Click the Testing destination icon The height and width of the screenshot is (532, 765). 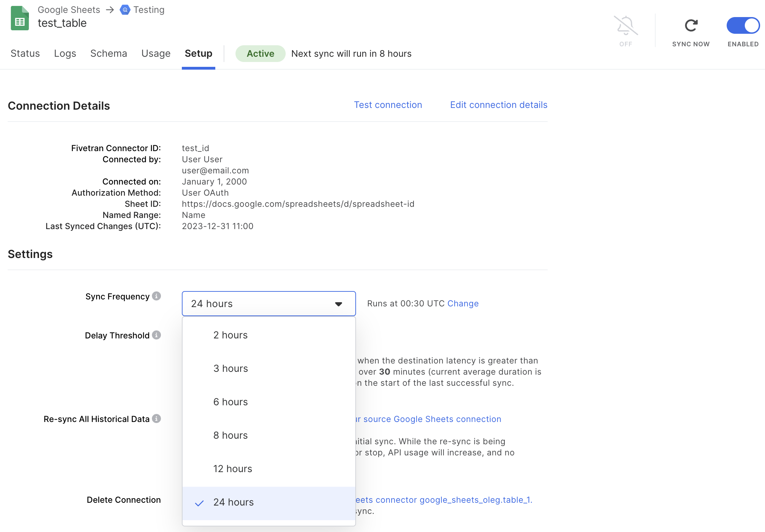(x=125, y=10)
